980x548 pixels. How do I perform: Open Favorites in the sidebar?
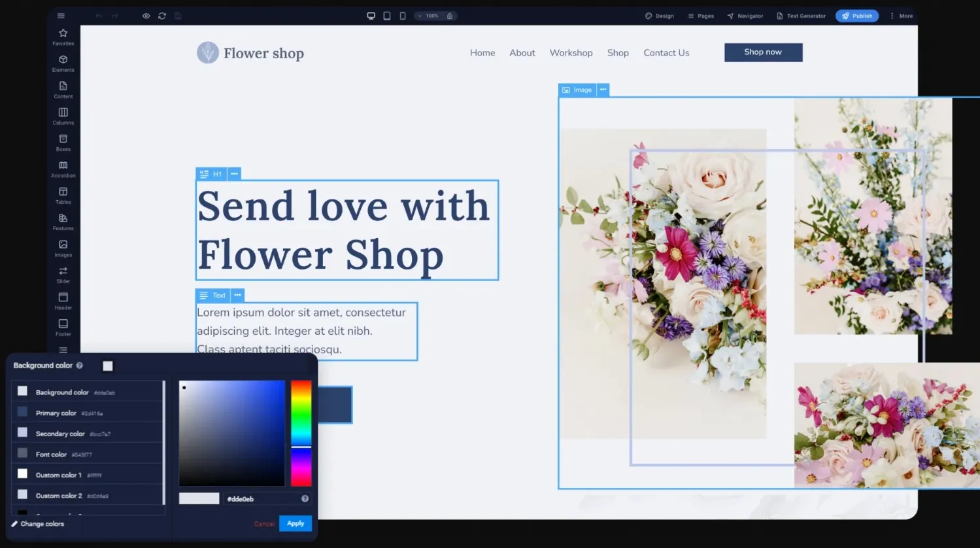tap(63, 37)
